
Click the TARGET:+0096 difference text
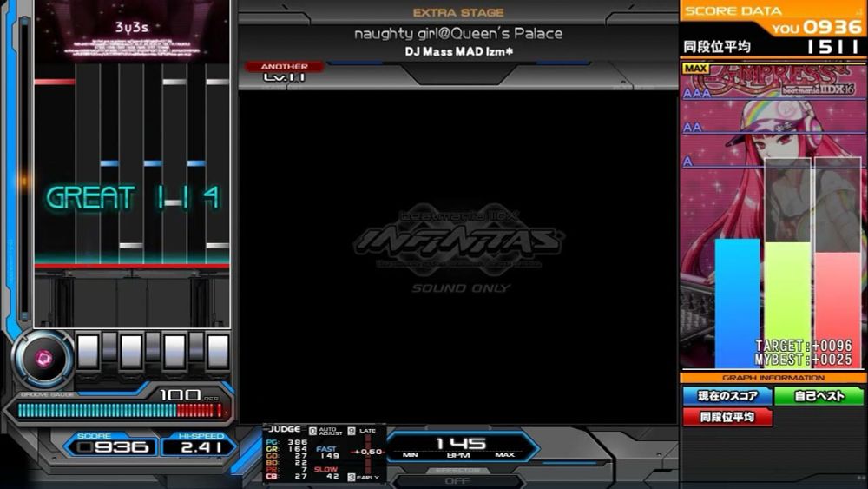point(804,346)
